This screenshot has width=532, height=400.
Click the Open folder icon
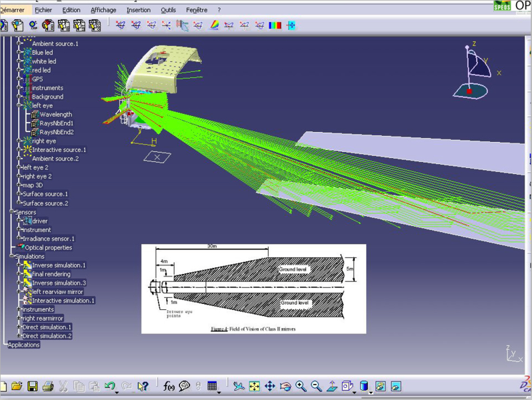pos(17,386)
